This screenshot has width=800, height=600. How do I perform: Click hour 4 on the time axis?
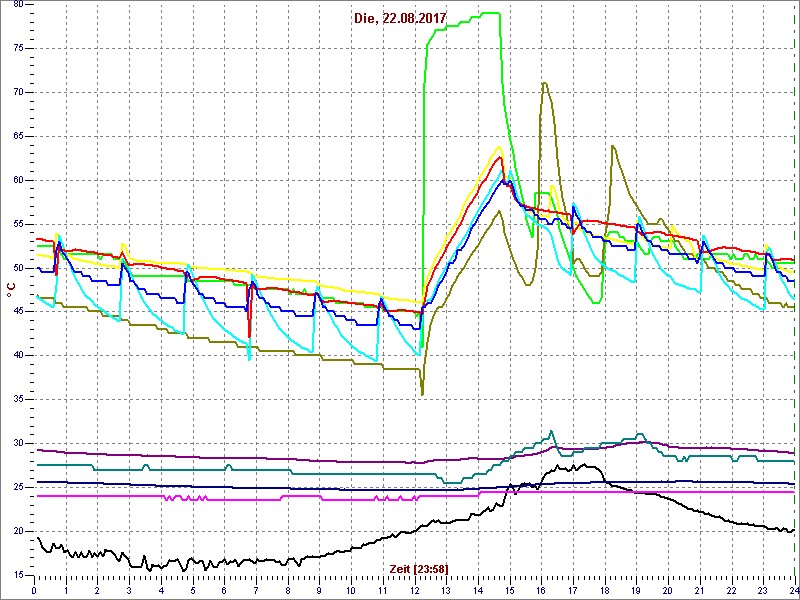[161, 588]
